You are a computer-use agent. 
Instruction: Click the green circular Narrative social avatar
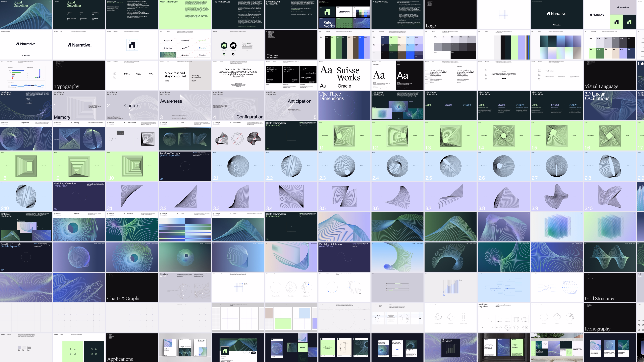click(x=224, y=45)
